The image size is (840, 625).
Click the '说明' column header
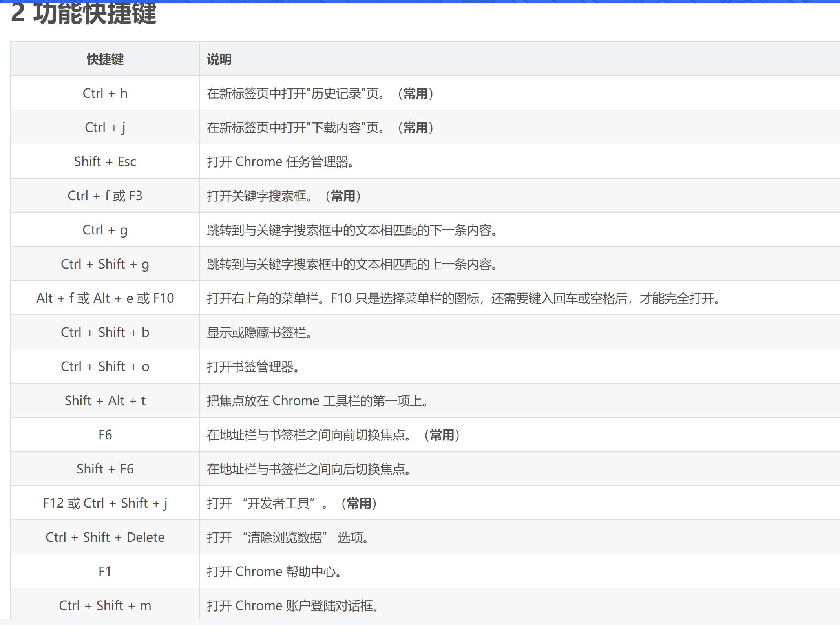coord(219,59)
